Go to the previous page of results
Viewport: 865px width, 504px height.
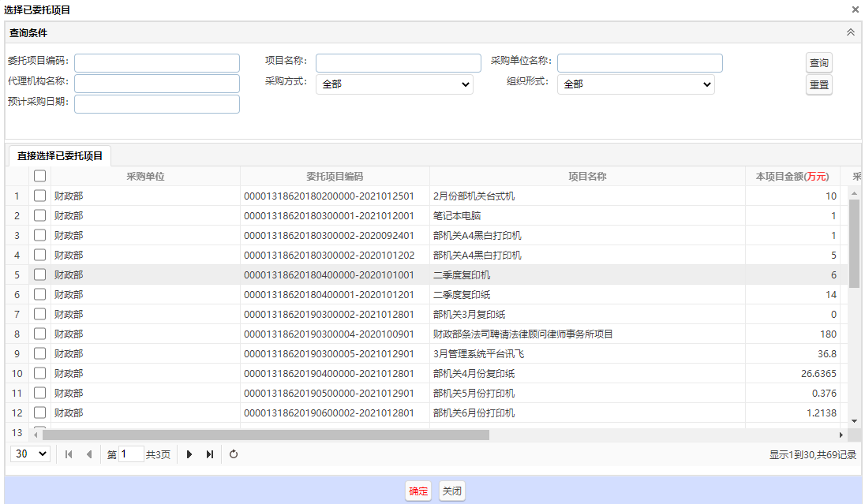point(89,454)
